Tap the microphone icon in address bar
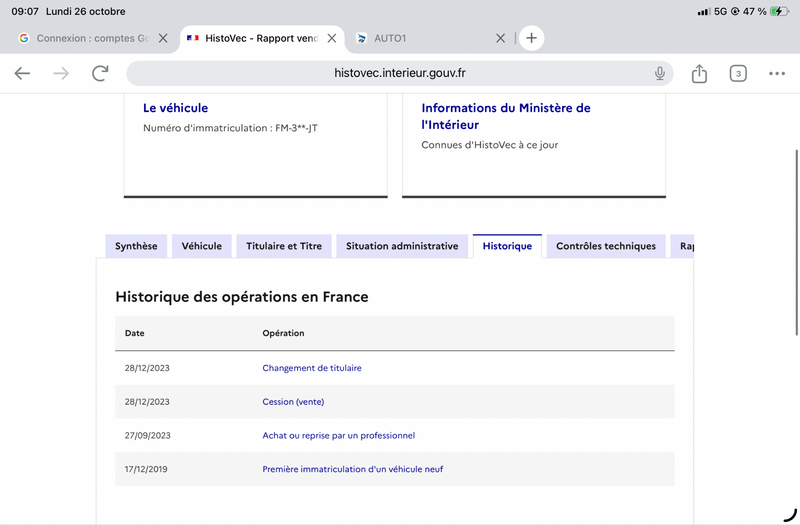This screenshot has height=525, width=800. [660, 73]
